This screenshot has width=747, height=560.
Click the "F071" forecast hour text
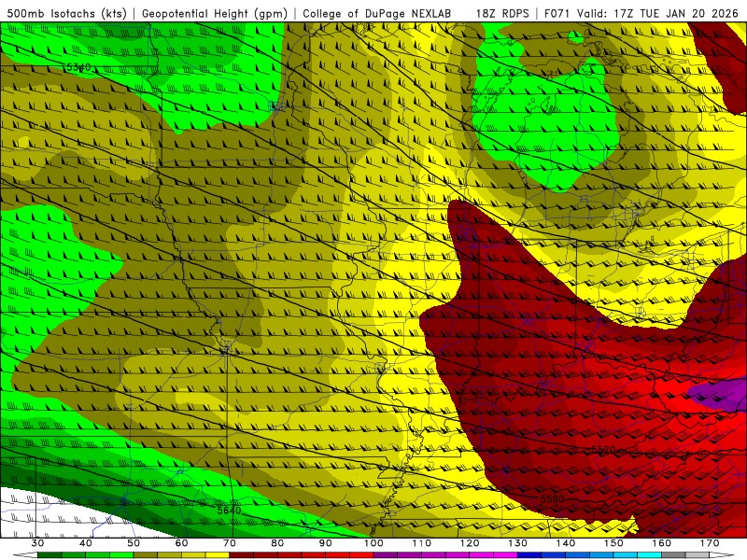557,13
